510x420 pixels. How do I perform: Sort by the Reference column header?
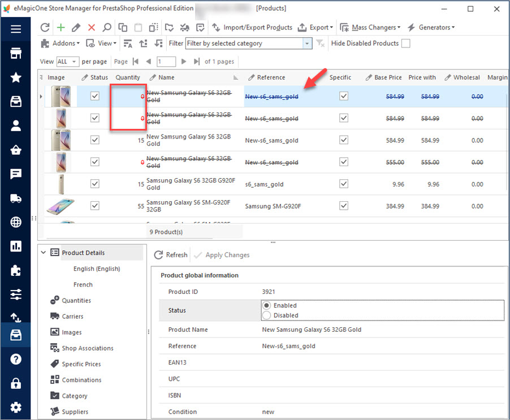(271, 77)
